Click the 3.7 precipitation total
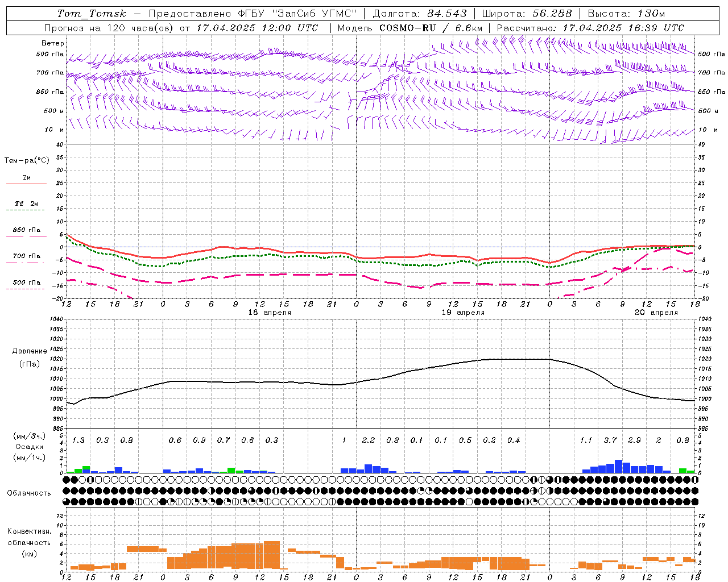Image resolution: width=728 pixels, height=582 pixels. (x=610, y=440)
